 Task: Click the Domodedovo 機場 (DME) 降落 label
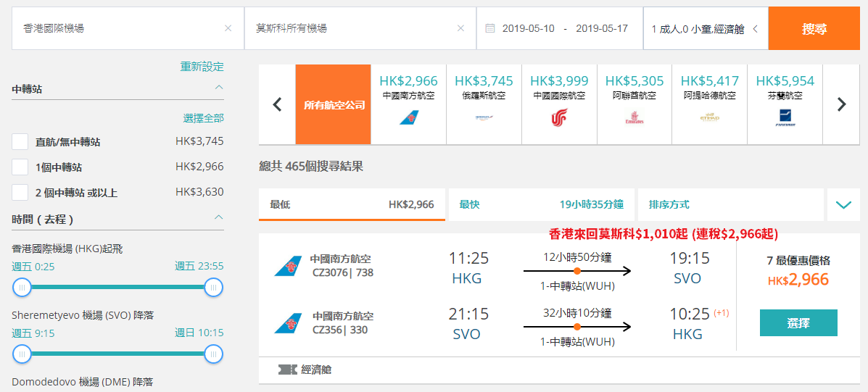82,382
